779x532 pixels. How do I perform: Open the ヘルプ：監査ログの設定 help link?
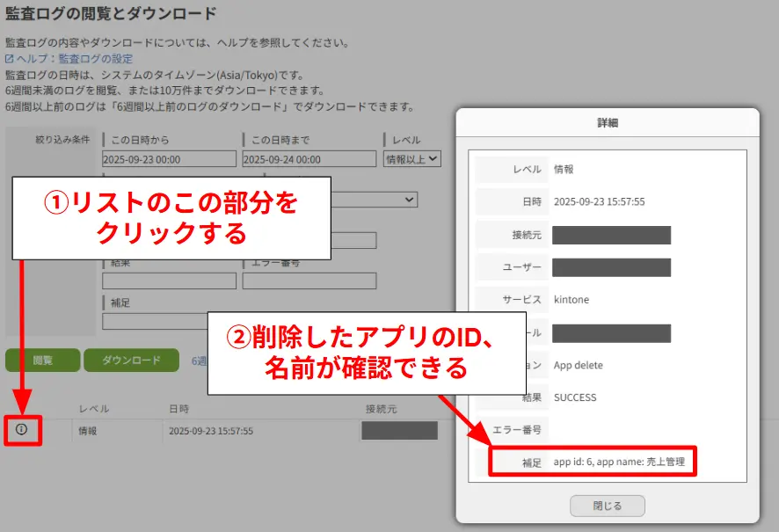pyautogui.click(x=75, y=59)
